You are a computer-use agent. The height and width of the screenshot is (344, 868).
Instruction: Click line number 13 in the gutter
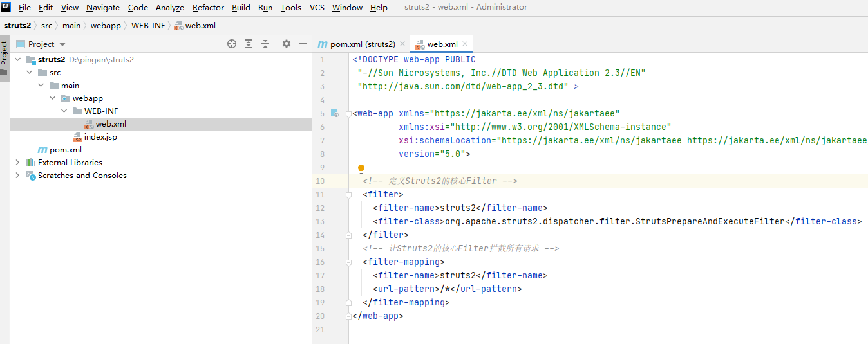tap(321, 222)
